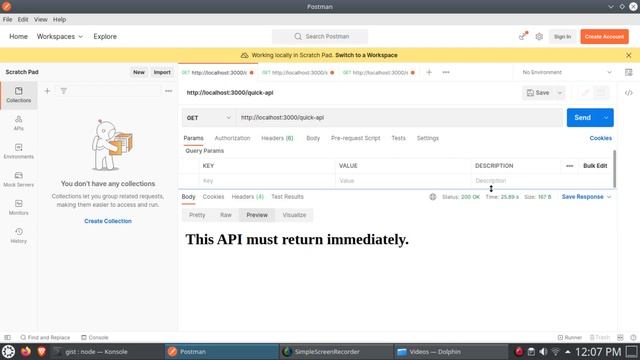Open the View menu
Image resolution: width=640 pixels, height=360 pixels.
click(40, 19)
